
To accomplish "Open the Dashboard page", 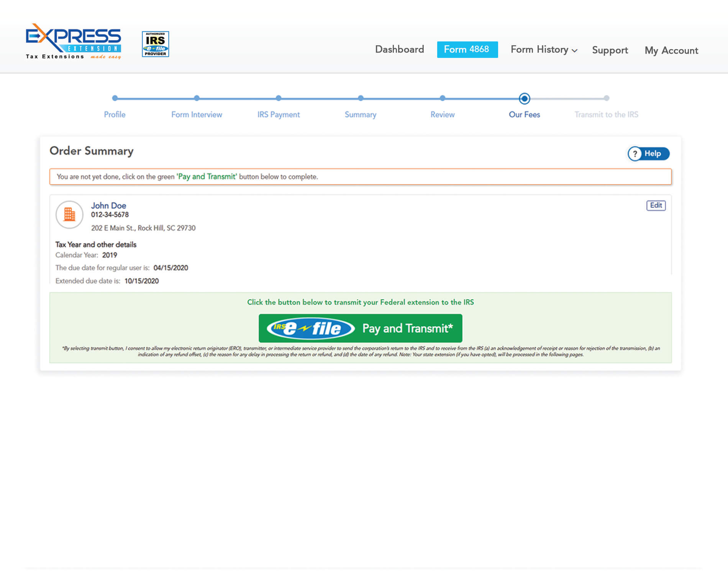I will coord(399,49).
